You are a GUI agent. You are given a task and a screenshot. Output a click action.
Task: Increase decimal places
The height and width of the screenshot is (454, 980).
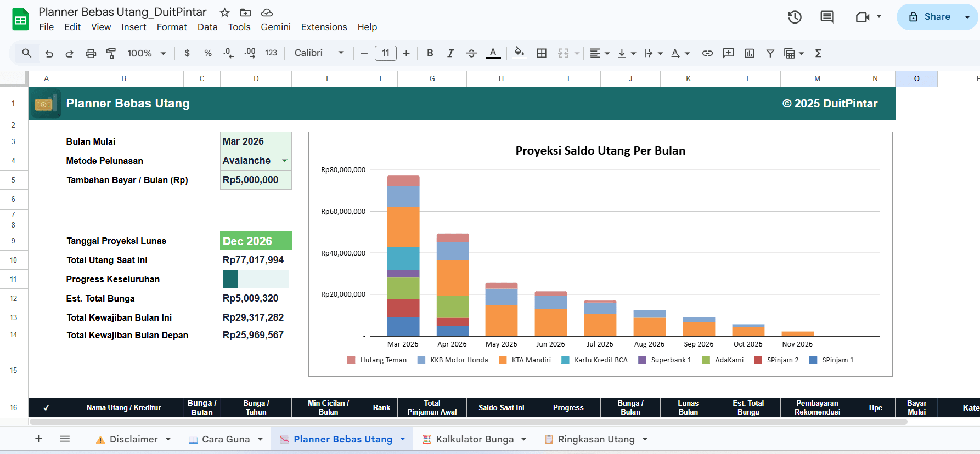250,53
